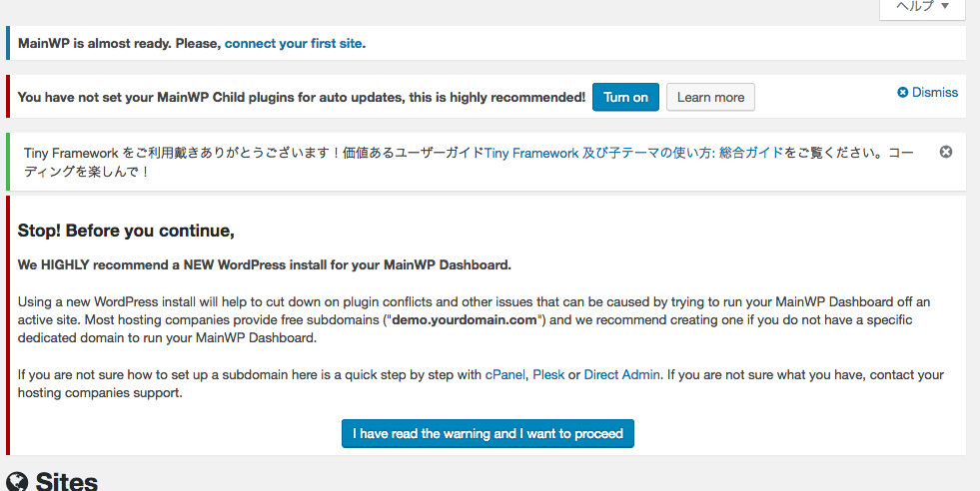
Task: Close the Tiny Framework notice
Action: coord(946,152)
